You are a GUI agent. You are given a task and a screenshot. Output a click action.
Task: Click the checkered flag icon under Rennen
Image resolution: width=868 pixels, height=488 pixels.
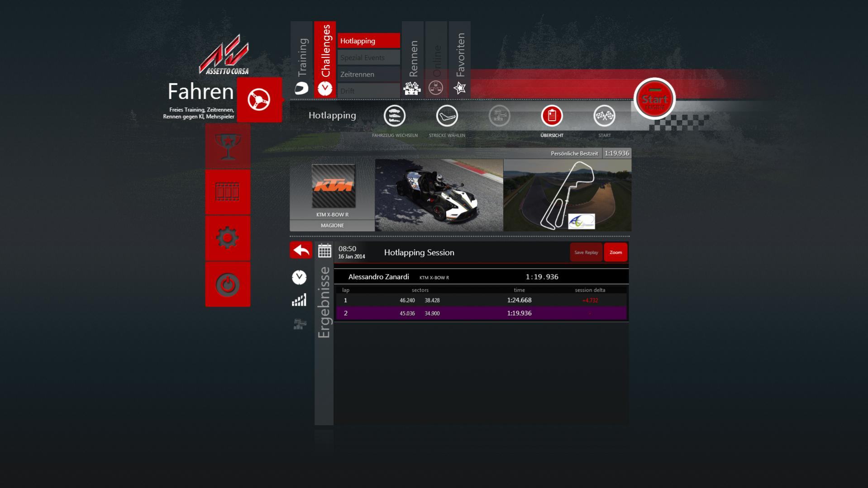coord(412,88)
